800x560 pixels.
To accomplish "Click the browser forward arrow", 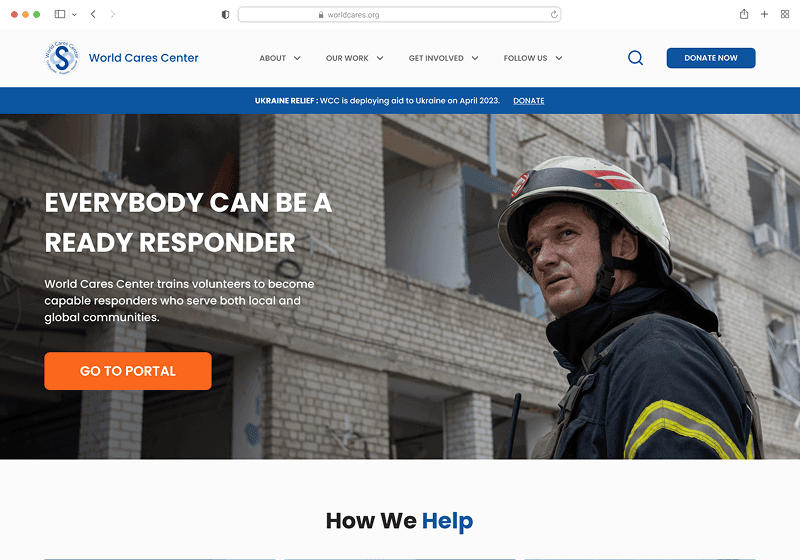I will pos(113,14).
